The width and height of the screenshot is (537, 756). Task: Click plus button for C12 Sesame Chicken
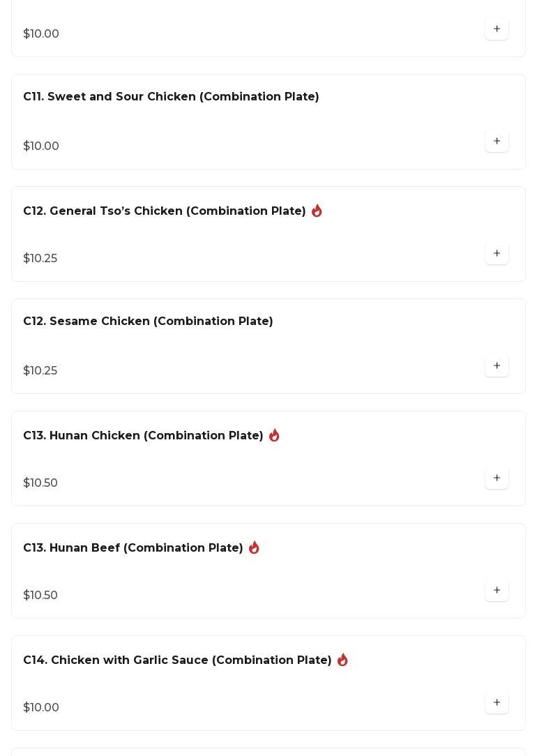coord(497,366)
